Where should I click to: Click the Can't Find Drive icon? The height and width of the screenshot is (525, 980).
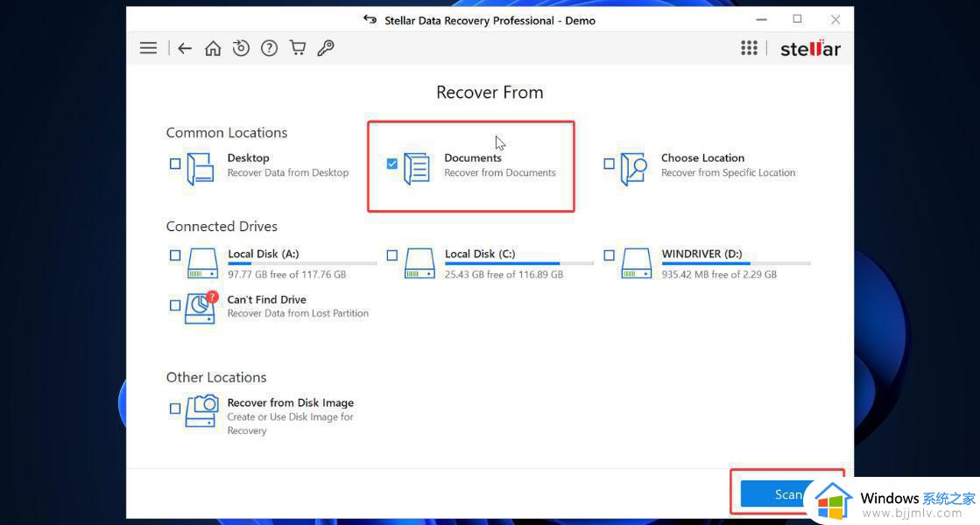(x=201, y=308)
